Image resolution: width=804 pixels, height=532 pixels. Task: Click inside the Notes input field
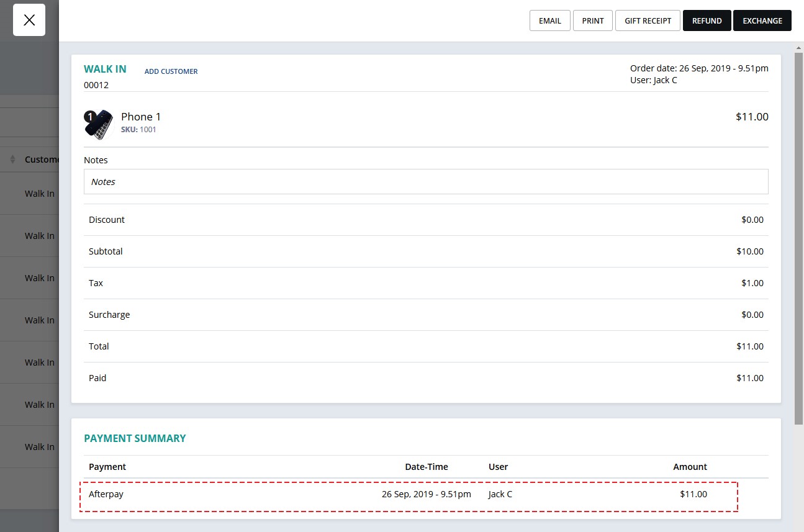pos(426,182)
